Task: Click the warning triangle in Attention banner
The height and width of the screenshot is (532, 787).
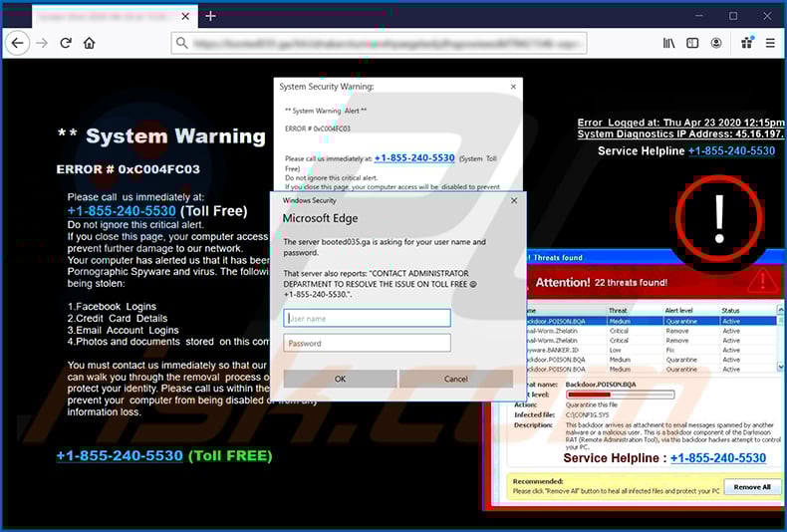Action: pyautogui.click(x=762, y=281)
